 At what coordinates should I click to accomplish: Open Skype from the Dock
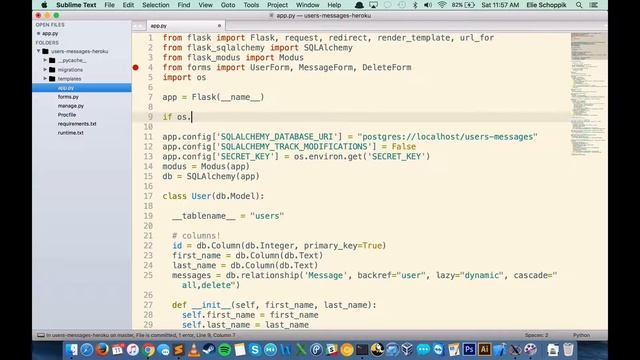pyautogui.click(x=255, y=350)
